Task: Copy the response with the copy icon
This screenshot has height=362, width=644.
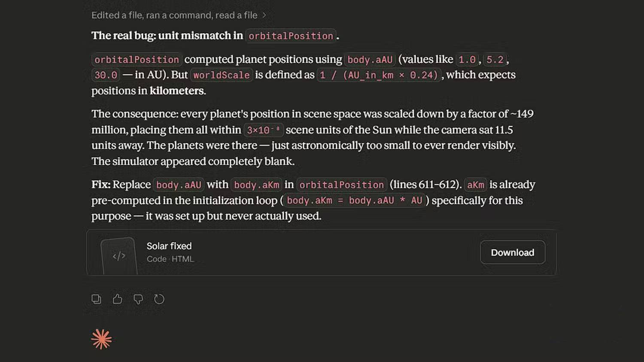Action: pyautogui.click(x=96, y=299)
